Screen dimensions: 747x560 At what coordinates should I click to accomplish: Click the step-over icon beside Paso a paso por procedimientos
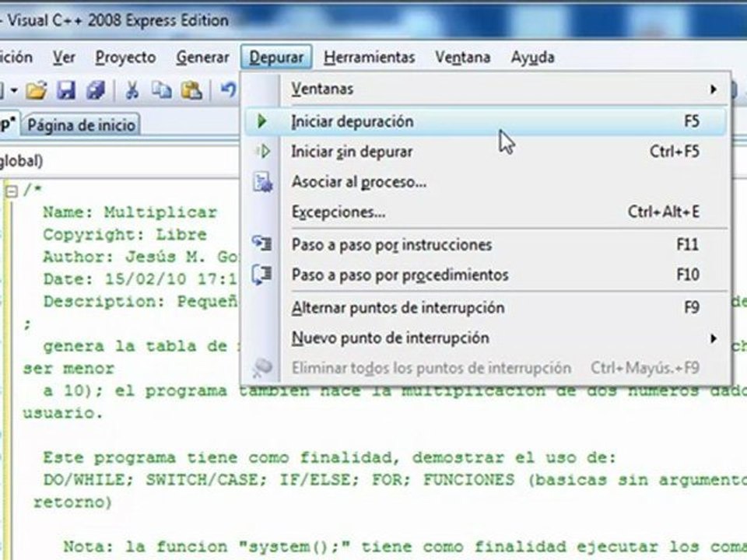point(262,275)
